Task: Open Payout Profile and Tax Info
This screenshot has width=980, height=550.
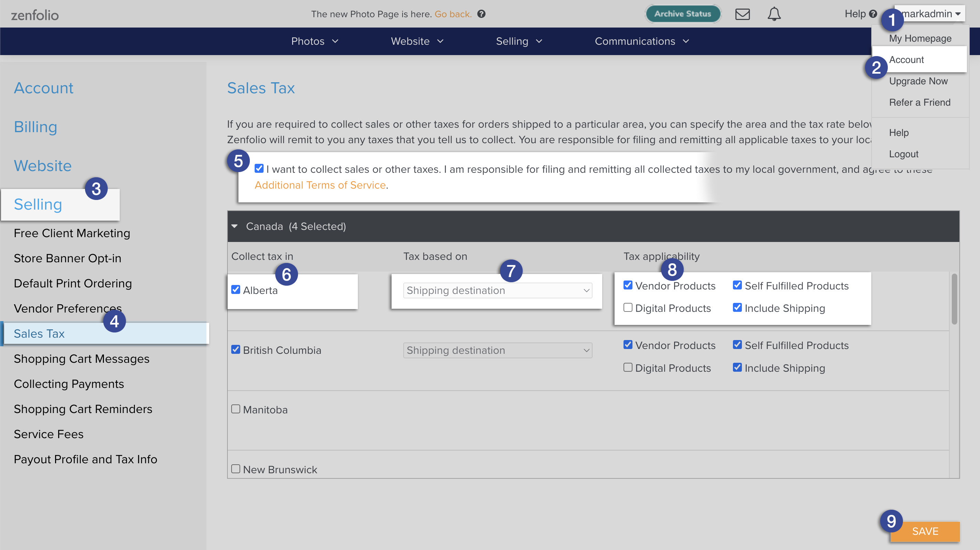Action: 85,459
